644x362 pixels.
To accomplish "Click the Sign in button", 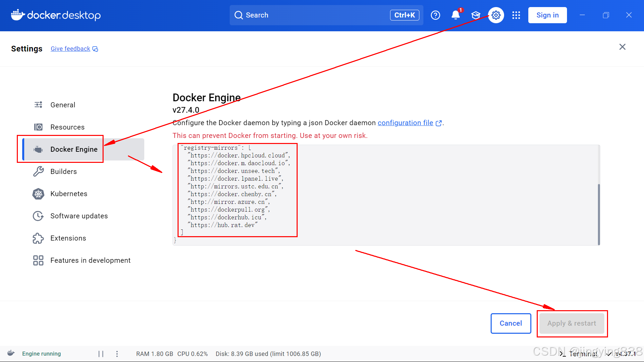I will [x=547, y=15].
